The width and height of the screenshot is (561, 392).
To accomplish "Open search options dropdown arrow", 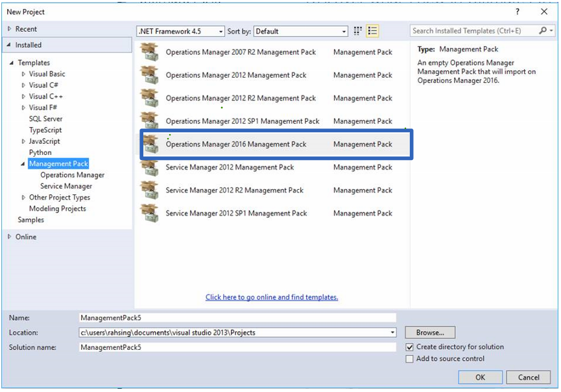I will [551, 30].
